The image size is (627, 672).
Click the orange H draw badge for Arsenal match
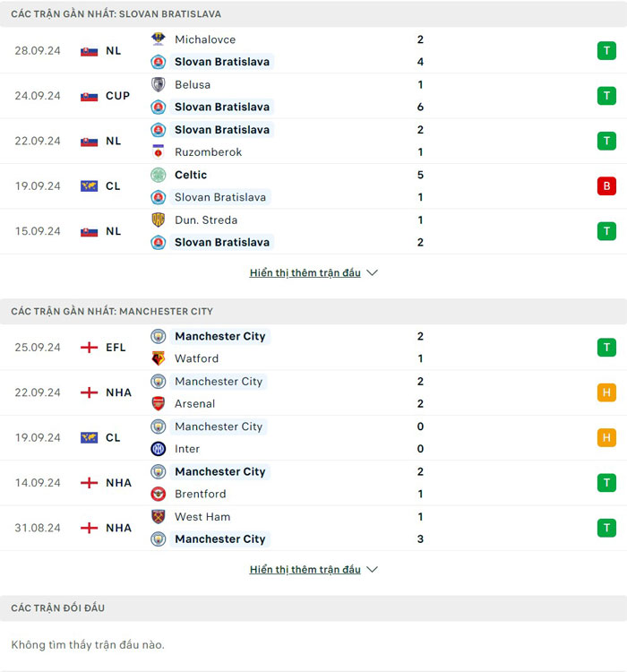(607, 392)
